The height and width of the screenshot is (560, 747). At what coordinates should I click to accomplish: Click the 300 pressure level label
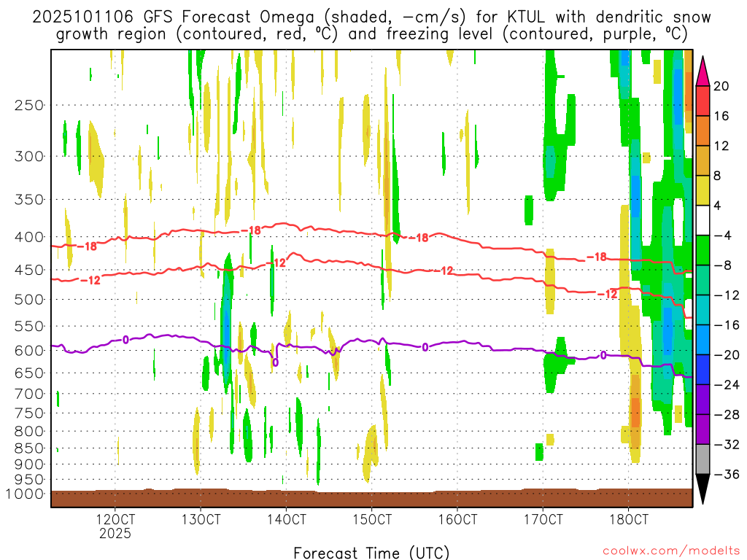coord(29,156)
